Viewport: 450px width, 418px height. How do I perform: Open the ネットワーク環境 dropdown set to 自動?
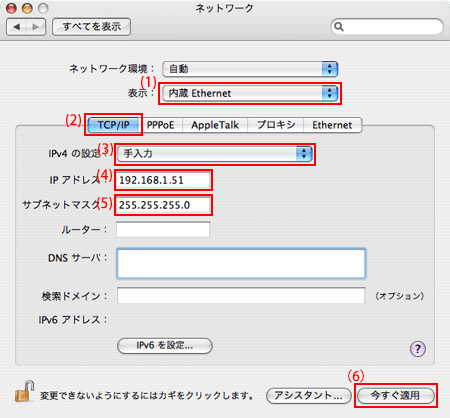[x=250, y=69]
